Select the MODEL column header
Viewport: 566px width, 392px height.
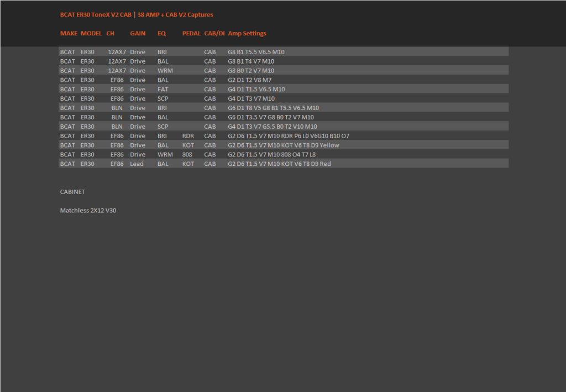pos(91,33)
